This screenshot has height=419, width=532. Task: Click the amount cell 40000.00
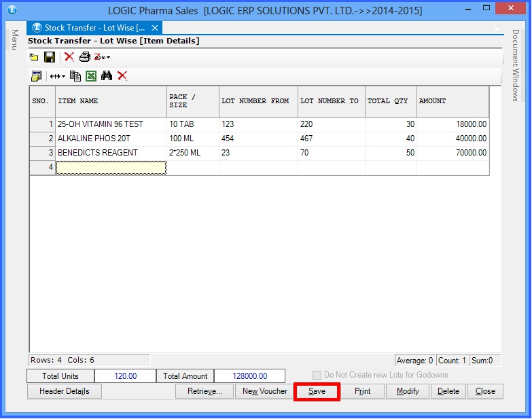pos(453,139)
